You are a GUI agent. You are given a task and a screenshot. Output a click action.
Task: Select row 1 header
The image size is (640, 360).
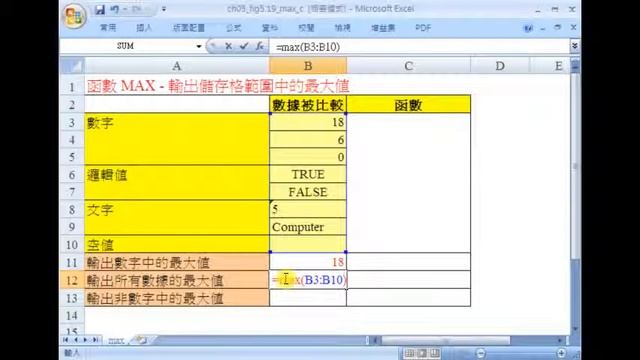click(x=72, y=87)
